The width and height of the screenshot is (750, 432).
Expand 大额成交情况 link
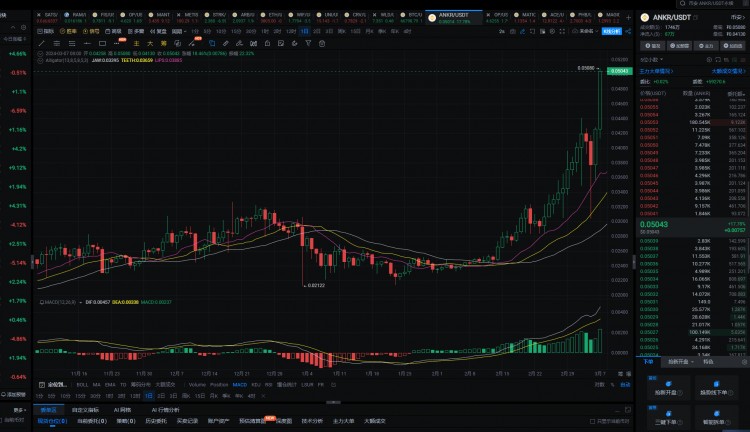click(728, 71)
